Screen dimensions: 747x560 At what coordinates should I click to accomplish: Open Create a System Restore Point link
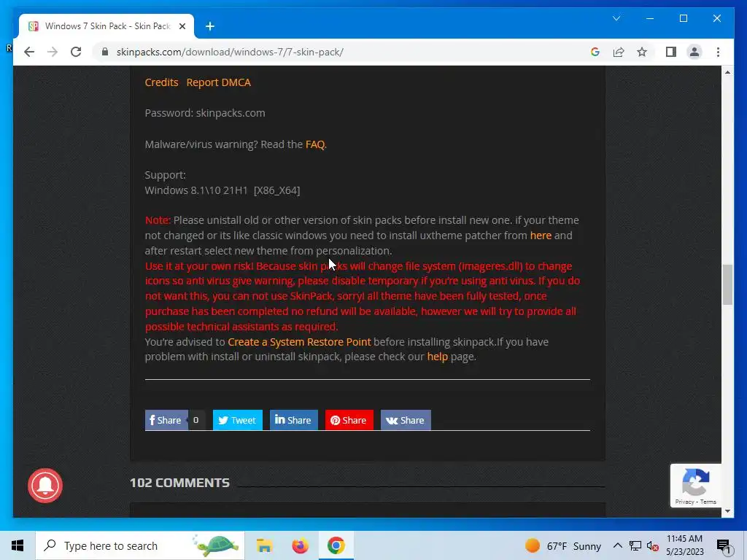[299, 342]
